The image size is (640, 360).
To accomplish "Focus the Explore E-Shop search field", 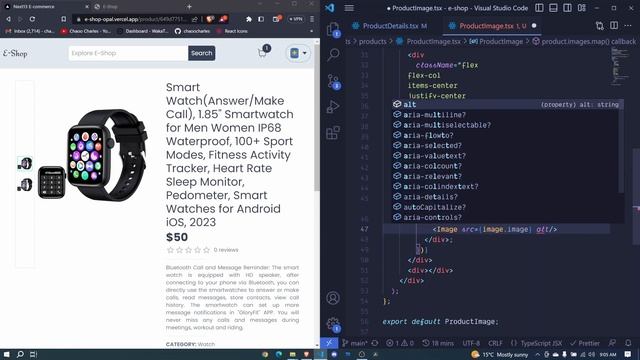I will [128, 53].
